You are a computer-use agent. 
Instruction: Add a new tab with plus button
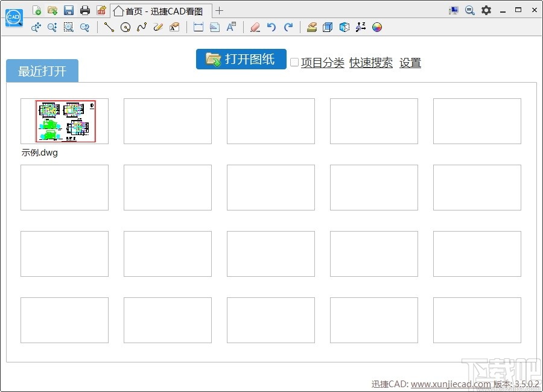pos(219,11)
